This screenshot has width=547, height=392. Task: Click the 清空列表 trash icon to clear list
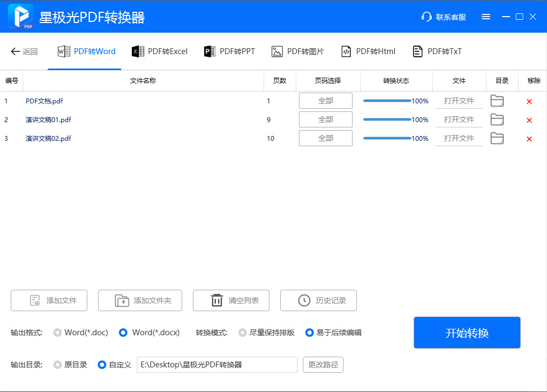tap(216, 300)
